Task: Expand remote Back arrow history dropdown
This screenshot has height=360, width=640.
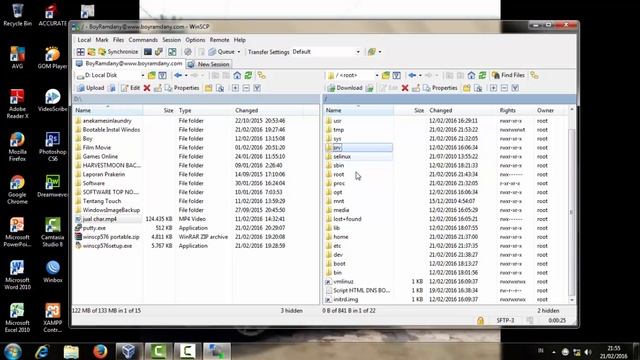Action: click(420, 75)
